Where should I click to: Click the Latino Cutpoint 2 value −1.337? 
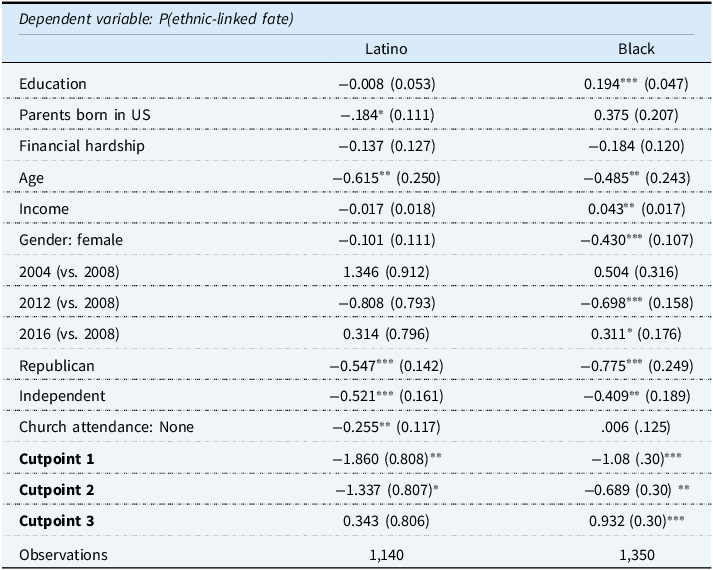click(358, 490)
